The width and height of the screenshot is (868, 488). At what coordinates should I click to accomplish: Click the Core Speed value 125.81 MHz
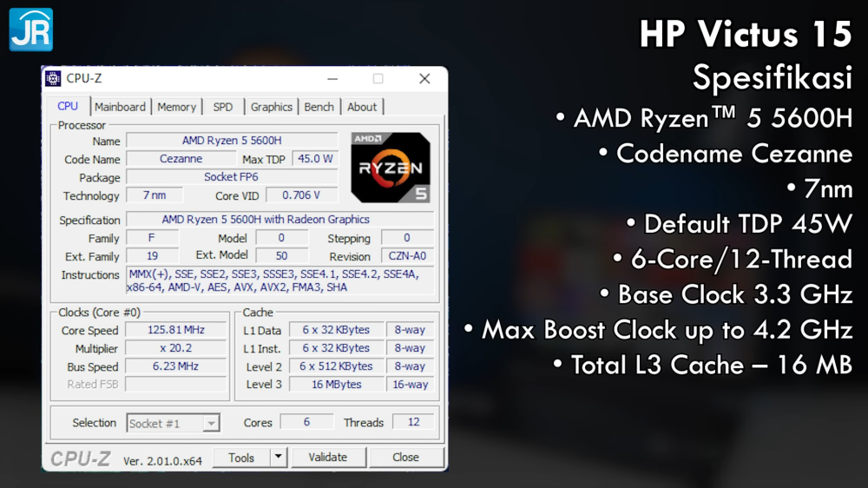(x=175, y=330)
